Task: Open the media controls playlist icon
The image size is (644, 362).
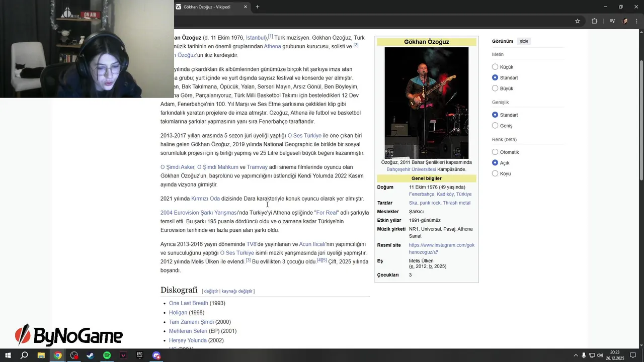Action: 612,21
